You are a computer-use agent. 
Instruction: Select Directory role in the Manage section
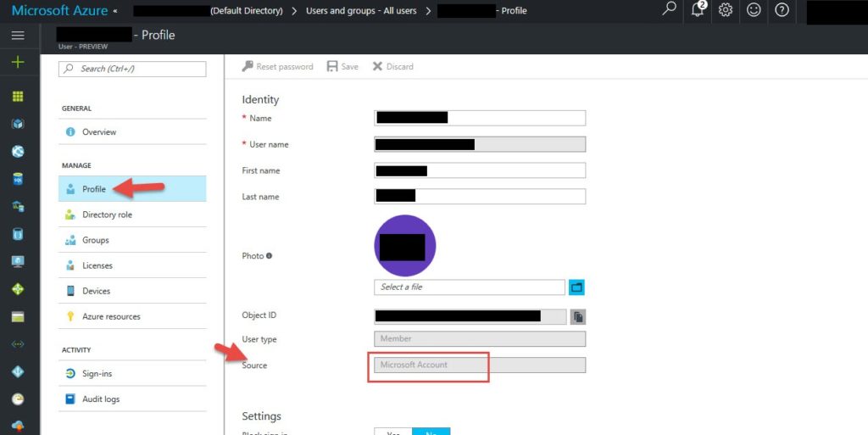107,215
